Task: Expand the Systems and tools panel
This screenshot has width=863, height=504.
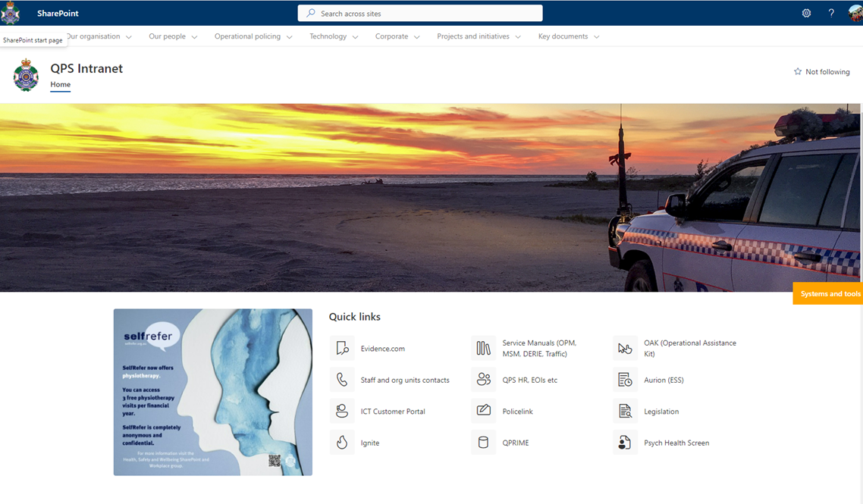Action: pos(827,293)
